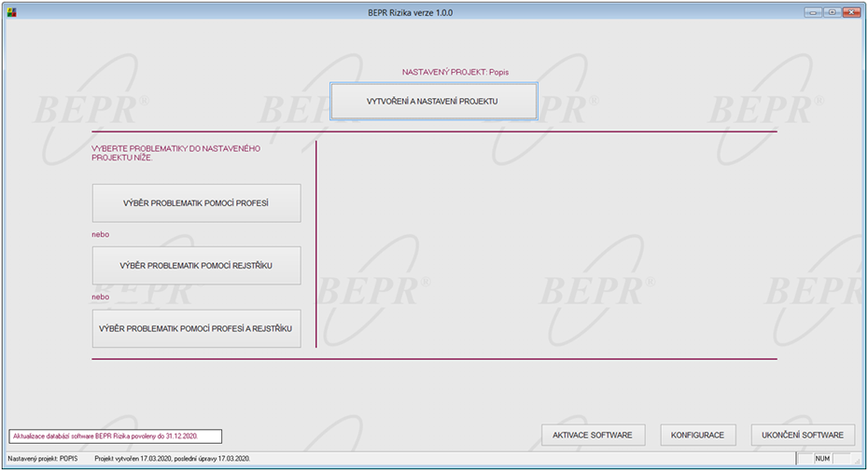
Task: Choose VÝBĚR PROBLEMATIK POMOCÍ PROFESÍ button
Action: (197, 203)
